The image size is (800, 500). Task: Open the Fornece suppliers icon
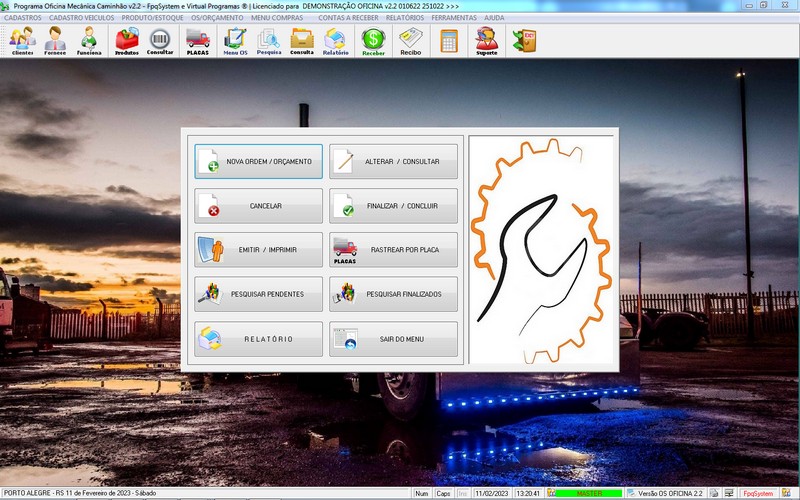point(55,41)
